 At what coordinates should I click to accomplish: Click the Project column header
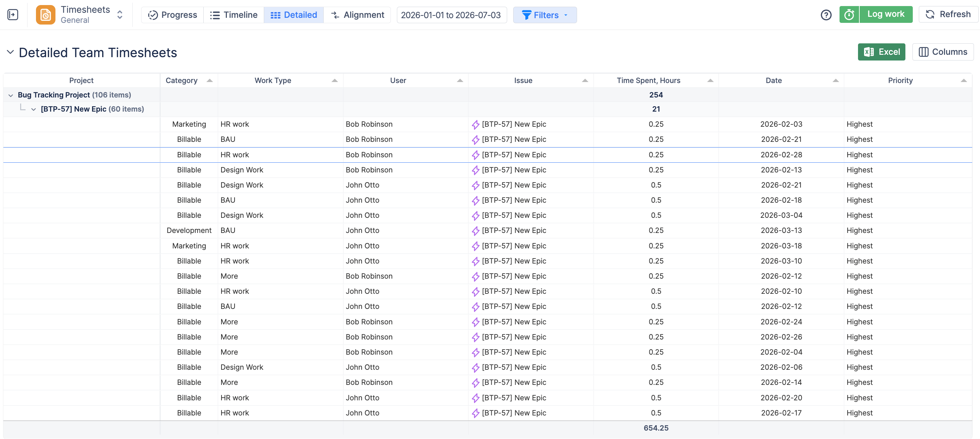tap(81, 80)
